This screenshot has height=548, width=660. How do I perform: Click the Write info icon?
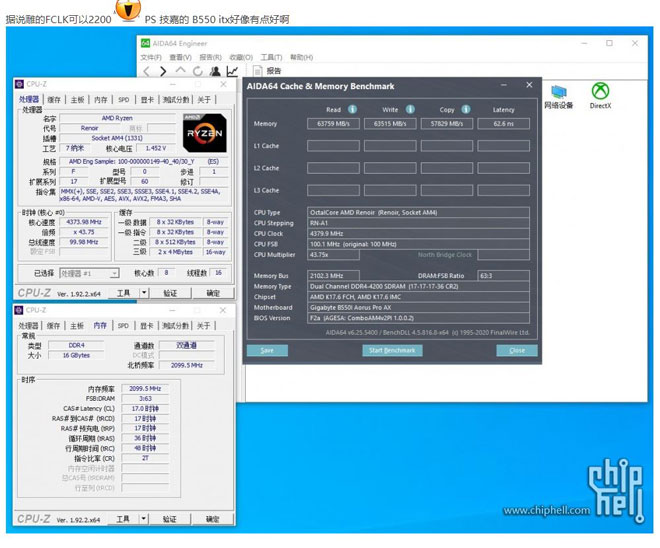pyautogui.click(x=410, y=109)
